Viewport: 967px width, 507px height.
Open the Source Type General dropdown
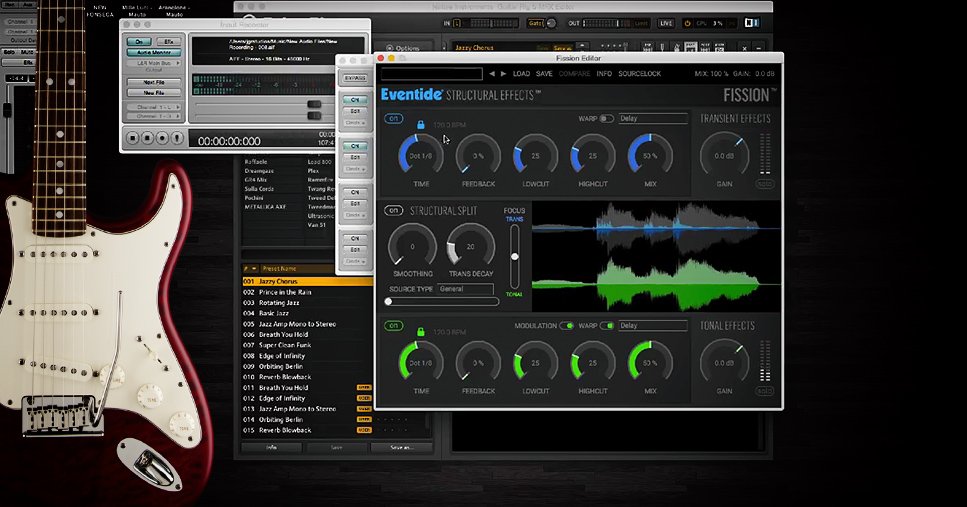467,289
